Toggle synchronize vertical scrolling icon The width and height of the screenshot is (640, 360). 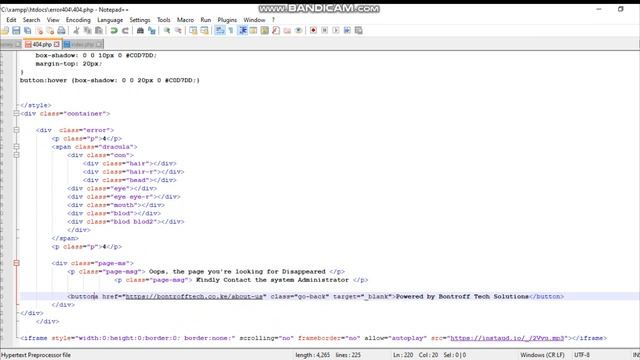tap(193, 31)
